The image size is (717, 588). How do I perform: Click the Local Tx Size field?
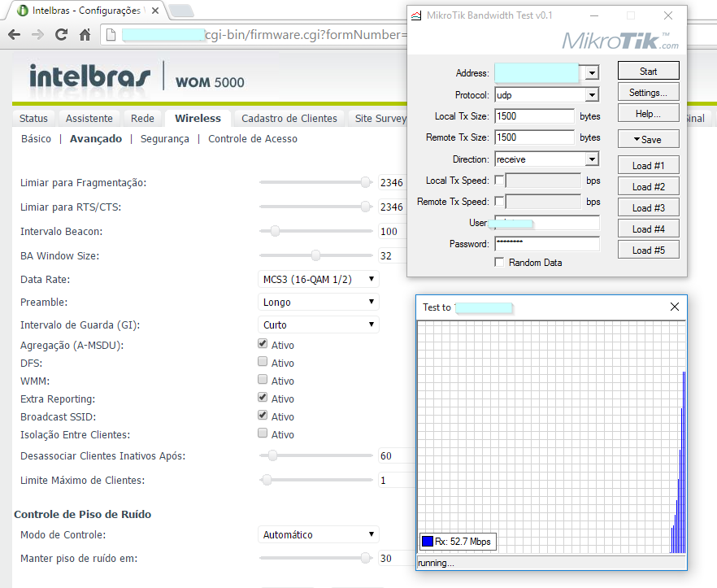pyautogui.click(x=534, y=116)
